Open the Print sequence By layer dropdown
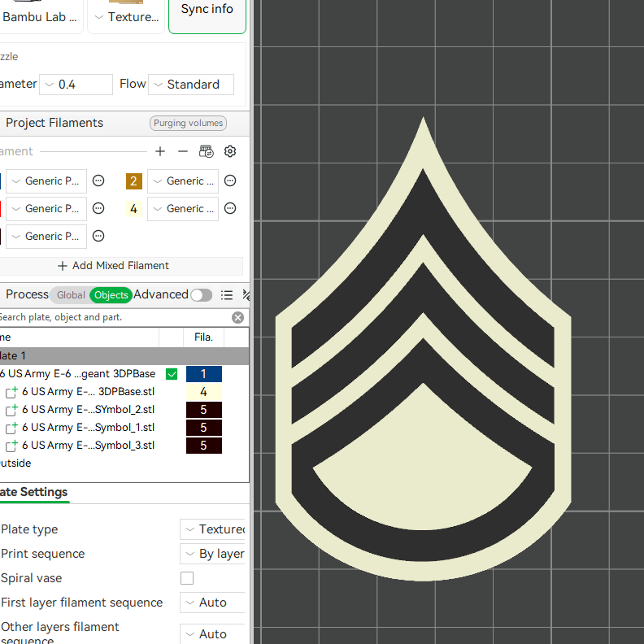The width and height of the screenshot is (644, 644). point(212,554)
